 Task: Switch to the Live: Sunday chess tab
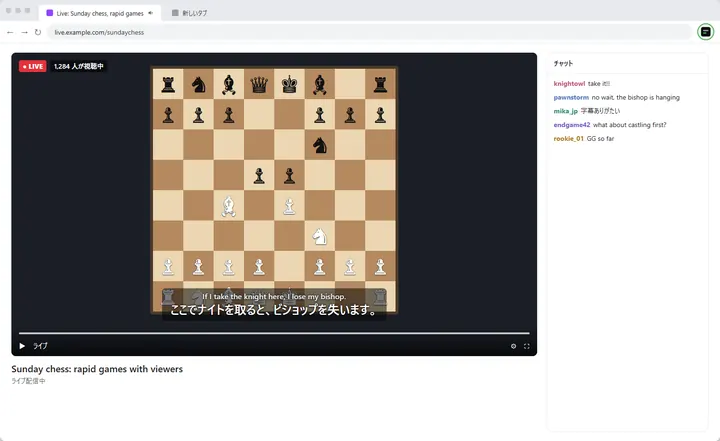click(100, 13)
